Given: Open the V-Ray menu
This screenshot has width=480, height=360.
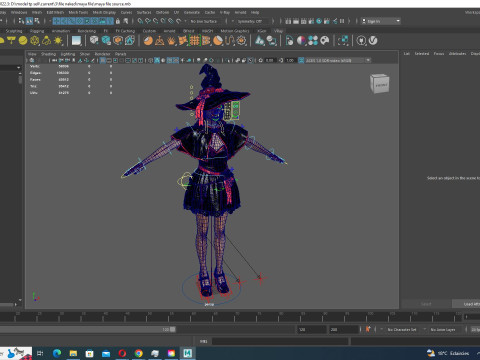Looking at the screenshot, I should pos(225,12).
